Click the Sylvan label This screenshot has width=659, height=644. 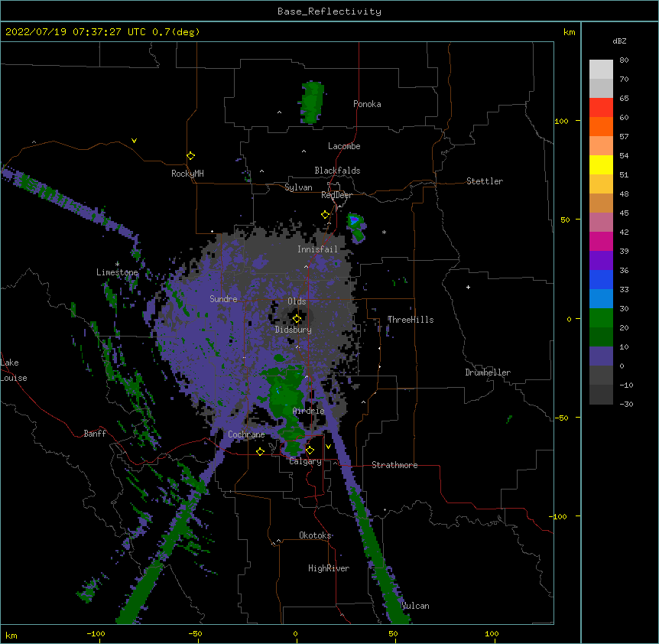298,187
